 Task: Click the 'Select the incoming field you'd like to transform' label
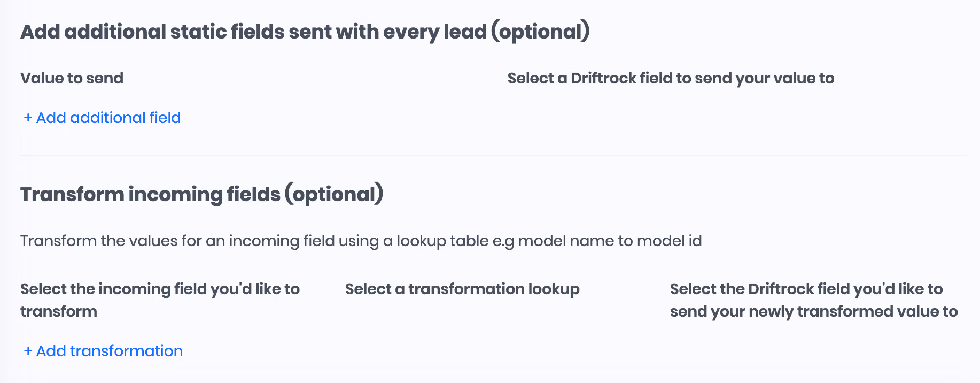coord(160,300)
